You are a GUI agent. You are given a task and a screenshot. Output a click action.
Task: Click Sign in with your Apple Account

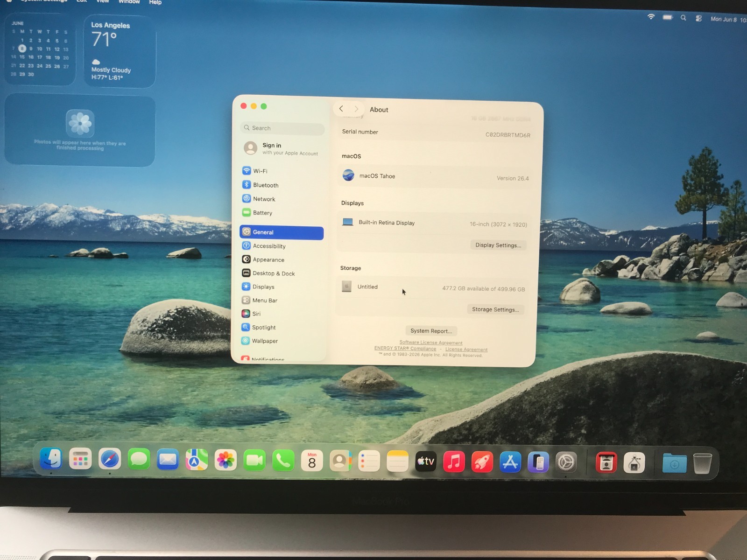click(x=282, y=148)
